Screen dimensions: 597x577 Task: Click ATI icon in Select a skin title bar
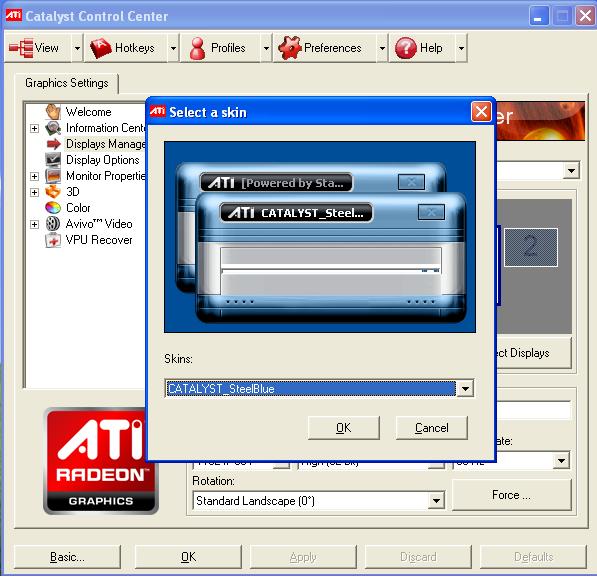pos(158,112)
